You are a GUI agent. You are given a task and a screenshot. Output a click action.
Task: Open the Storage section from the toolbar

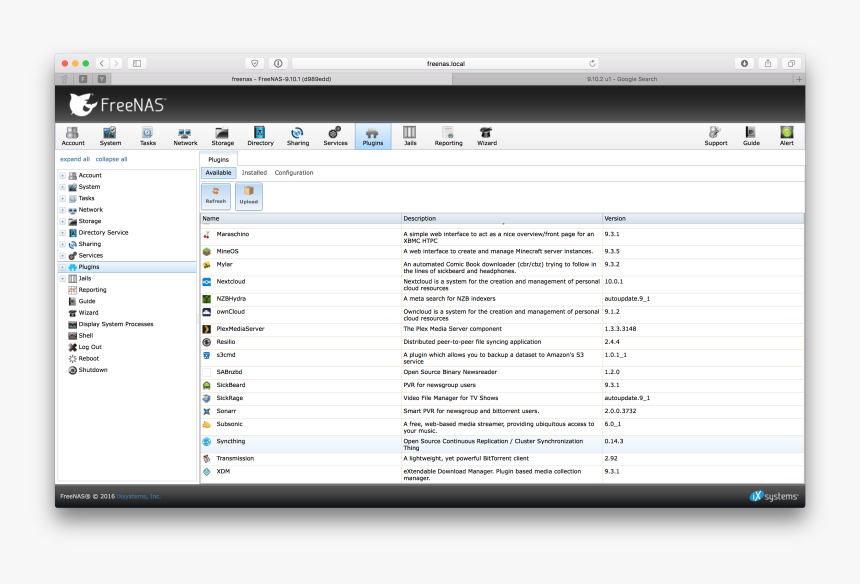[x=222, y=135]
